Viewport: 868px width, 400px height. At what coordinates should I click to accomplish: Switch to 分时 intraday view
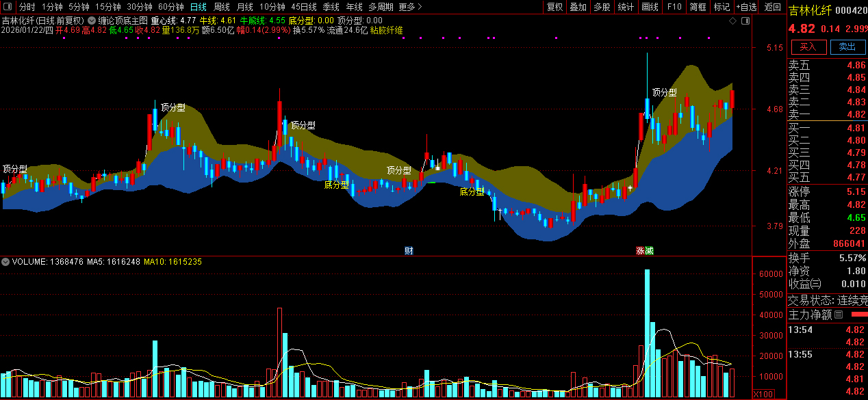click(27, 7)
